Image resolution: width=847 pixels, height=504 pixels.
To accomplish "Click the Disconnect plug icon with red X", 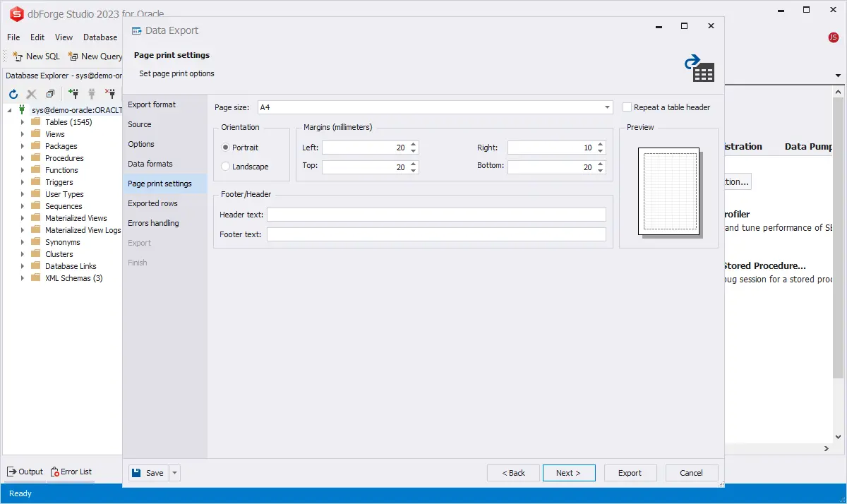I will coord(110,94).
